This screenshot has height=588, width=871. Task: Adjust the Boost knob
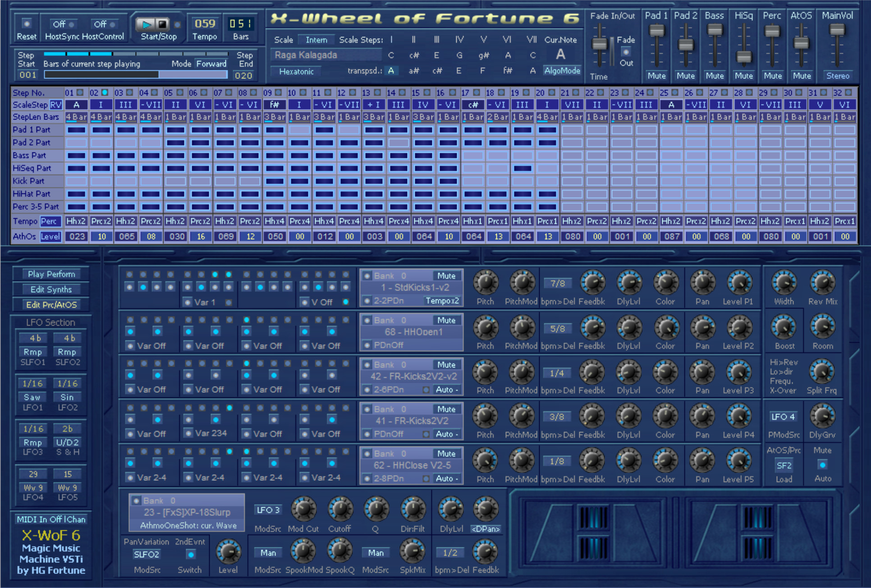(x=784, y=327)
